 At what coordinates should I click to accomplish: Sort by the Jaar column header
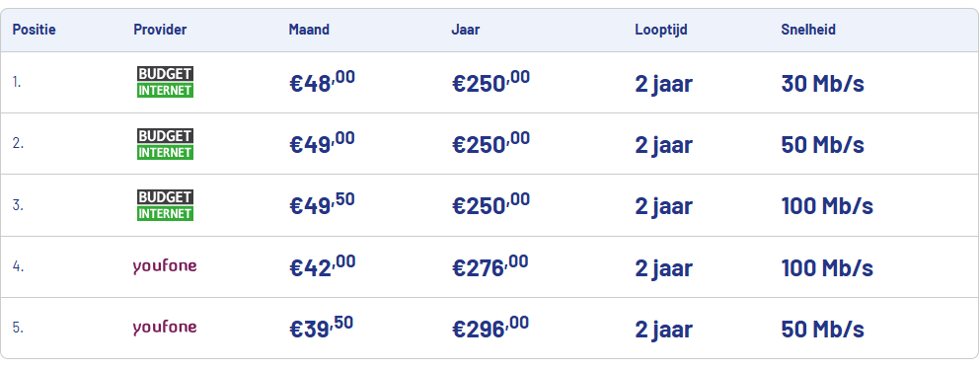(466, 30)
